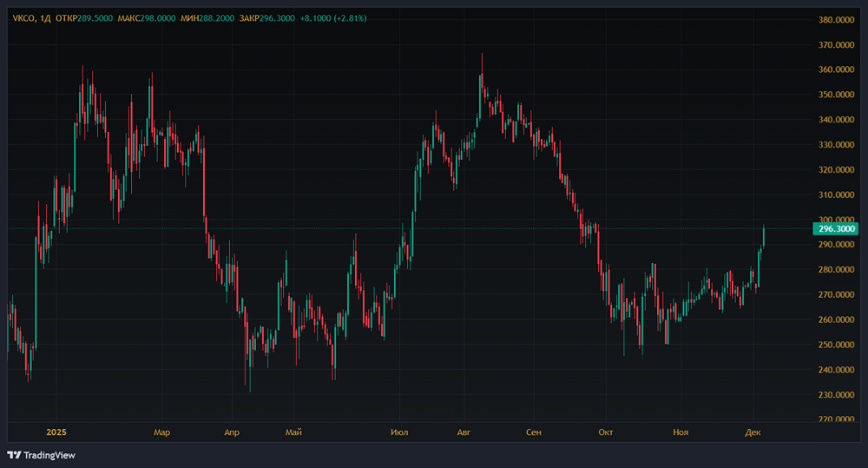Image resolution: width=868 pixels, height=468 pixels.
Task: Click the 230.0000 price axis label
Action: (837, 395)
